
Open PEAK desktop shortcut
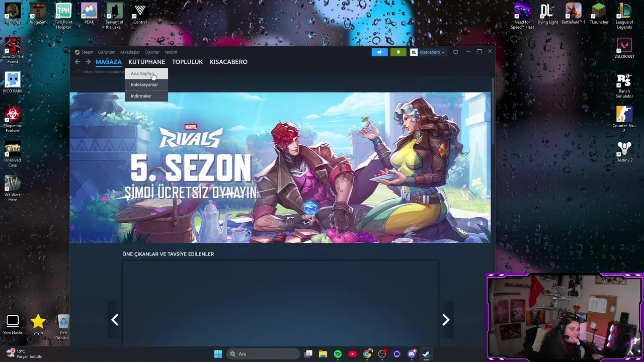tap(89, 14)
